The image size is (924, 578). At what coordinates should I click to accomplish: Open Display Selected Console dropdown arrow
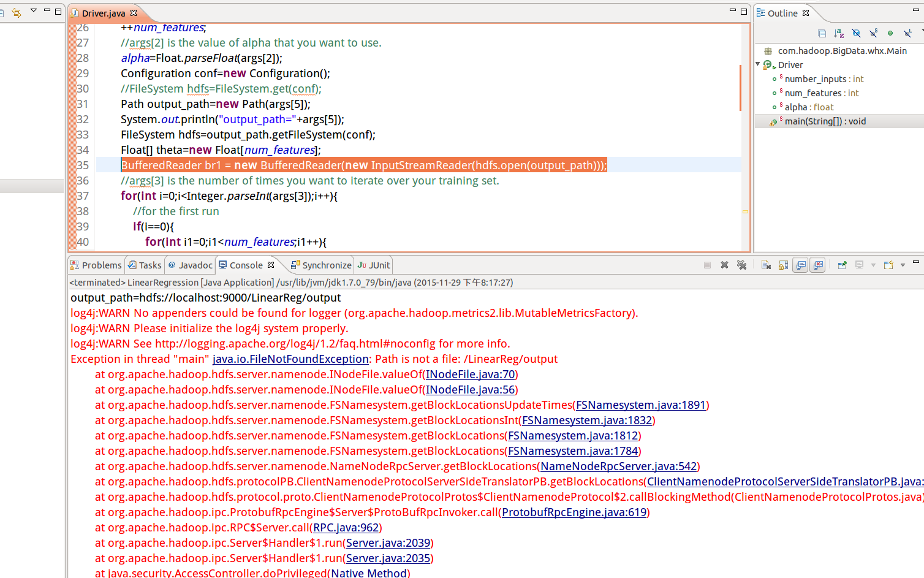point(873,265)
